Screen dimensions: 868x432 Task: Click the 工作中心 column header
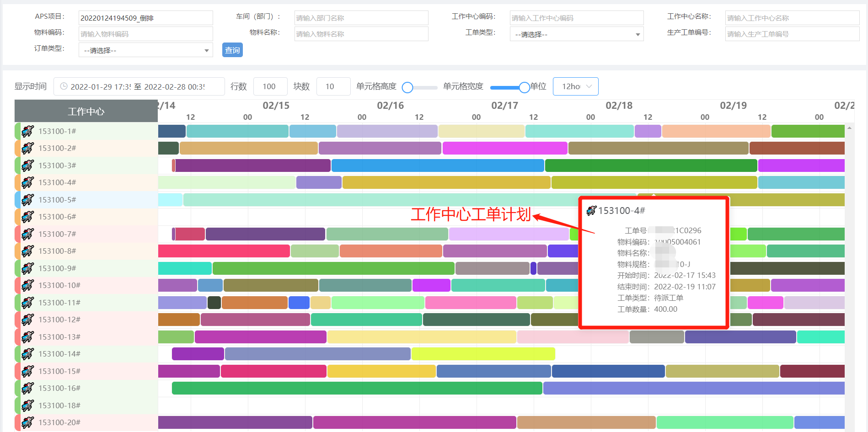point(86,111)
